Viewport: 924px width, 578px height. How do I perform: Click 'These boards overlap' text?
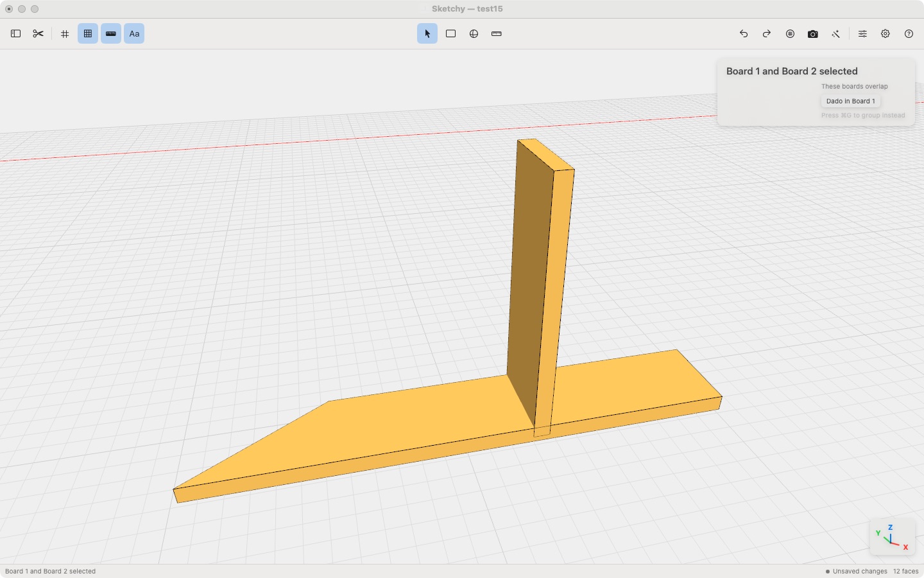(x=855, y=87)
